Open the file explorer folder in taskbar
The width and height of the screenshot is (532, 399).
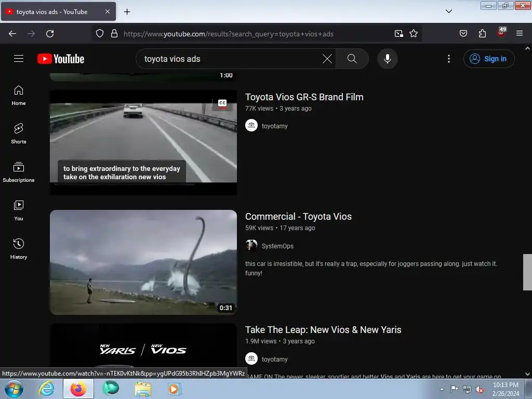[143, 389]
